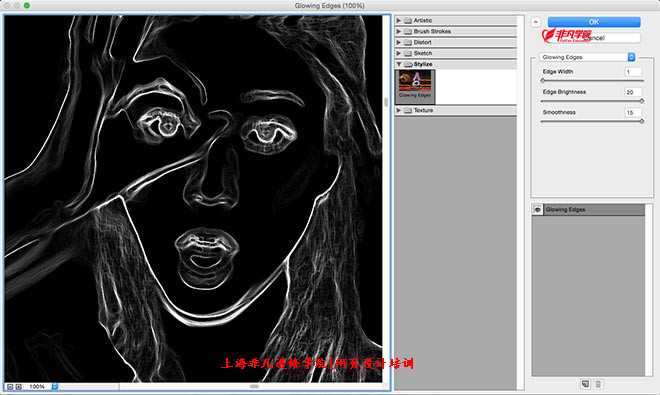
Task: Collapse the filter gallery panel arrow
Action: pos(535,22)
